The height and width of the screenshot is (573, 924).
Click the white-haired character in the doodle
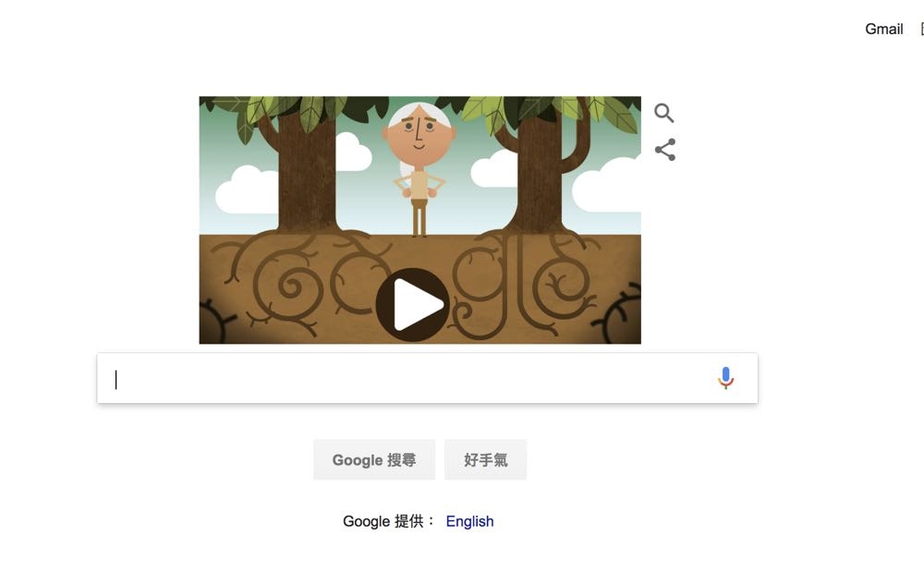point(419,170)
